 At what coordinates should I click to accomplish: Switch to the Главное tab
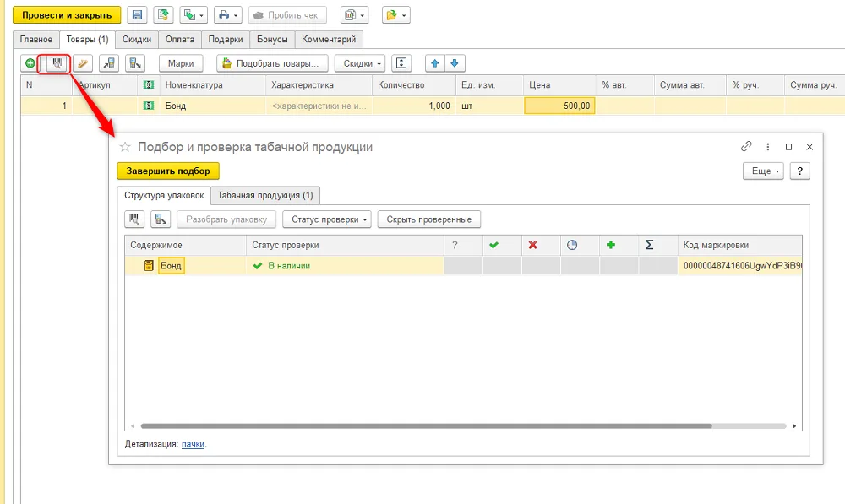click(36, 40)
